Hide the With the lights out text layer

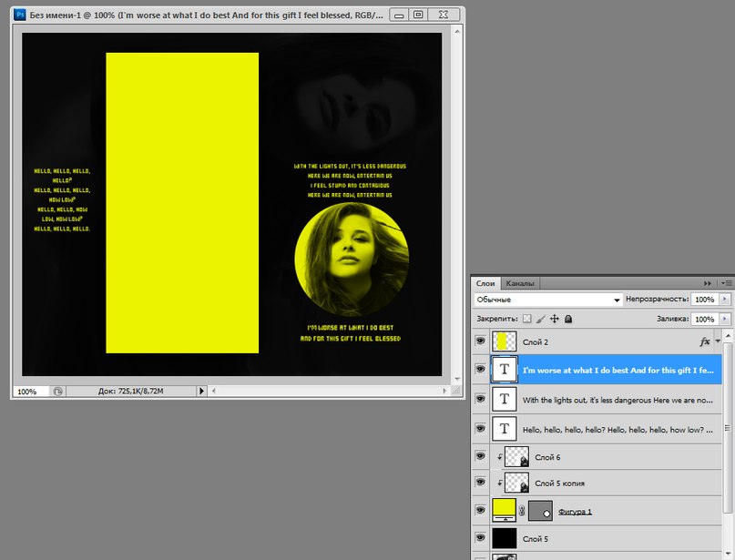pyautogui.click(x=481, y=398)
